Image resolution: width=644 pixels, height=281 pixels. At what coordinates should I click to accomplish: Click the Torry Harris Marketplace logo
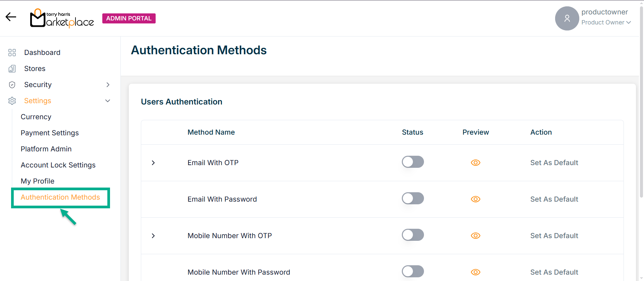pyautogui.click(x=62, y=18)
